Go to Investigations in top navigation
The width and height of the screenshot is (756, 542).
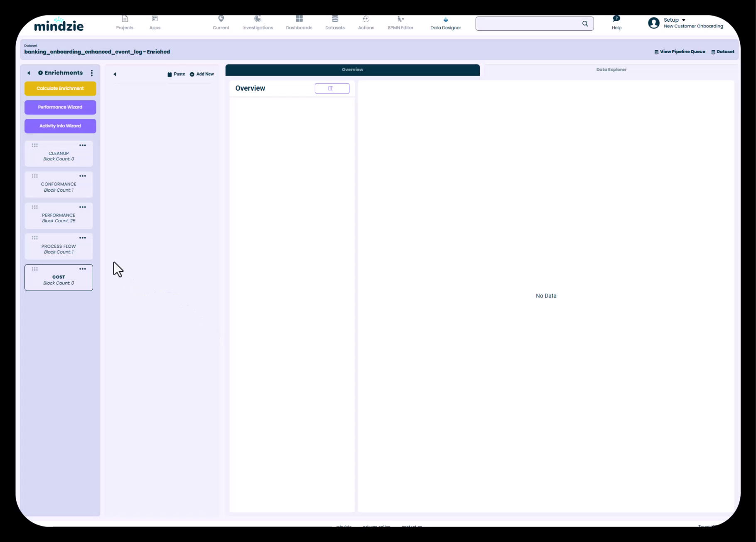258,23
